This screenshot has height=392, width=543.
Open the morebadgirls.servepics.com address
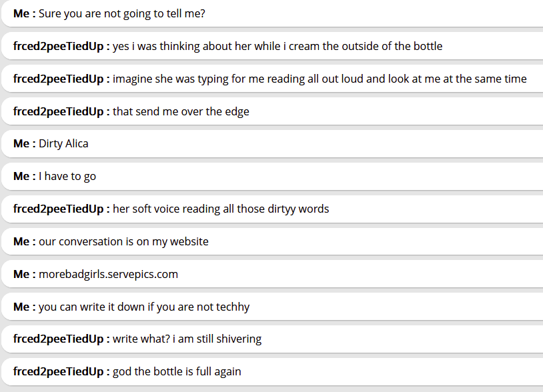(108, 275)
